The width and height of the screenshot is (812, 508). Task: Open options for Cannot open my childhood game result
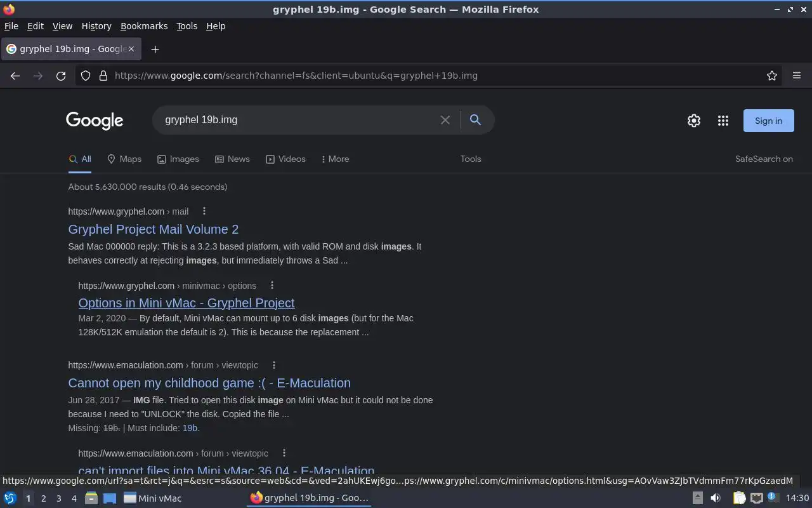point(273,365)
